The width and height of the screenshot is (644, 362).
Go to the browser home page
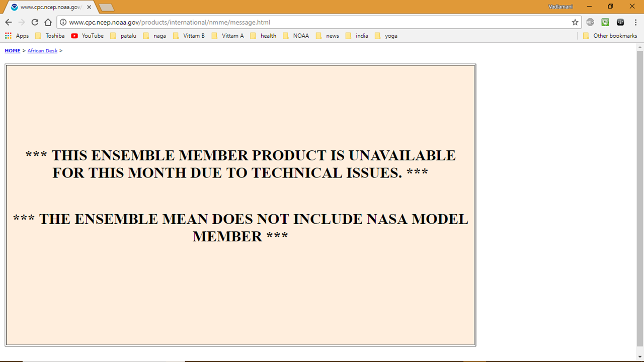click(48, 22)
